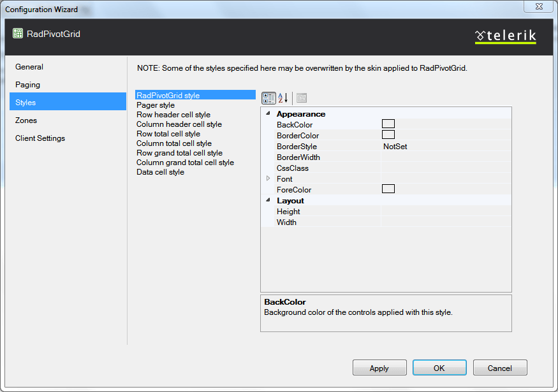The height and width of the screenshot is (392, 558).
Task: Select the BackColor property label
Action: [x=295, y=125]
